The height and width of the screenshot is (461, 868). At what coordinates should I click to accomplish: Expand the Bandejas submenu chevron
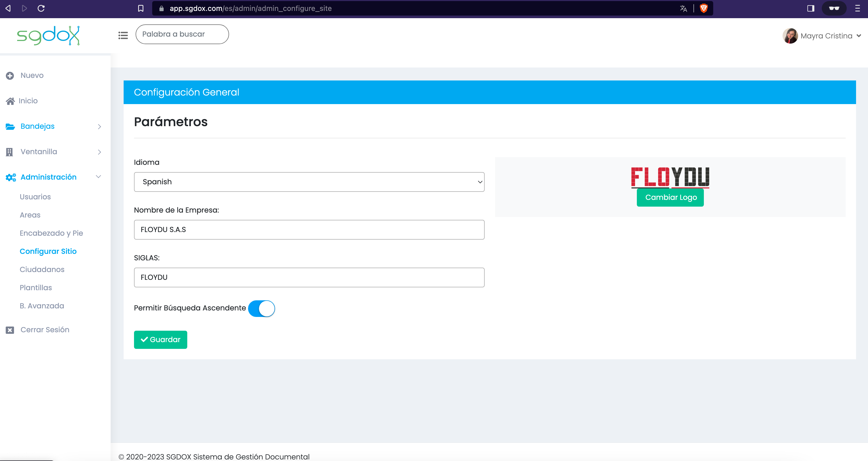[99, 127]
